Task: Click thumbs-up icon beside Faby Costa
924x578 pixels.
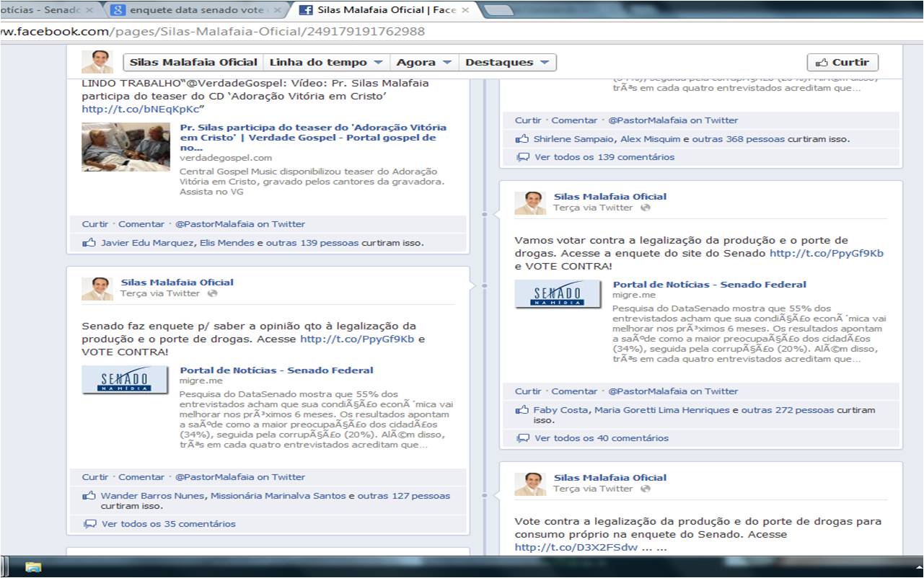Action: click(522, 410)
